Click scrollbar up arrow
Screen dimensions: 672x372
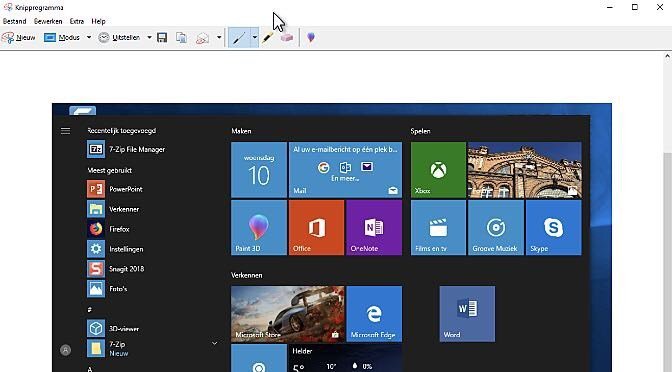(x=668, y=56)
